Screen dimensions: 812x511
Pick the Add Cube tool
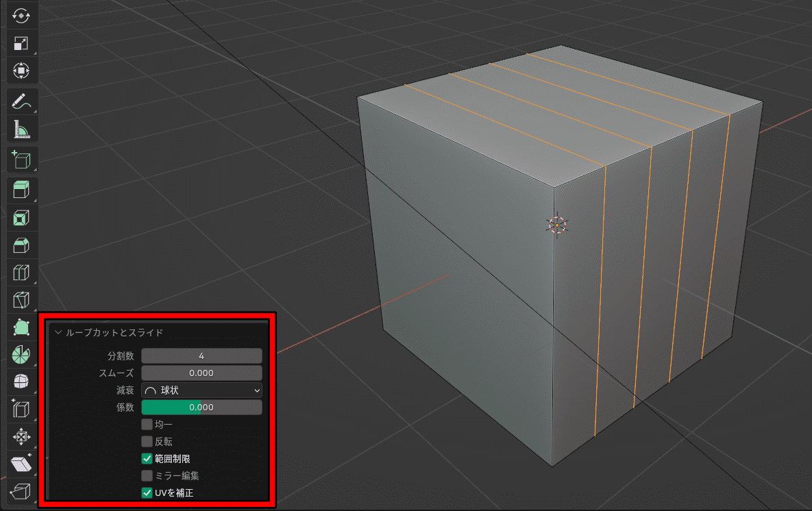[21, 160]
